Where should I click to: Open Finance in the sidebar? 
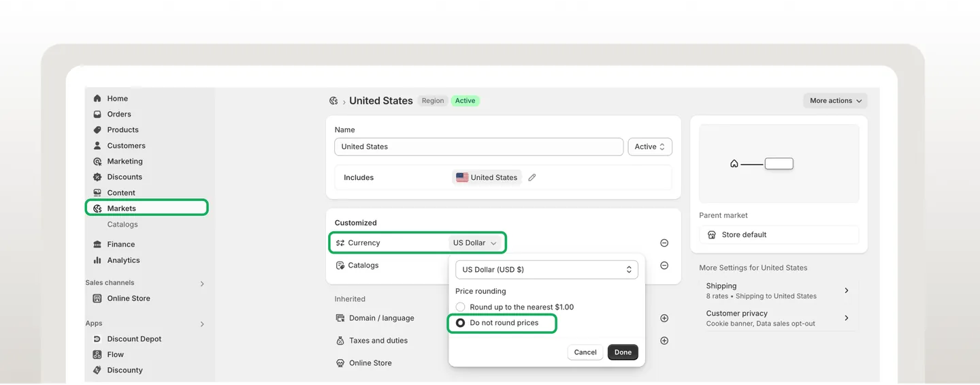pyautogui.click(x=121, y=245)
